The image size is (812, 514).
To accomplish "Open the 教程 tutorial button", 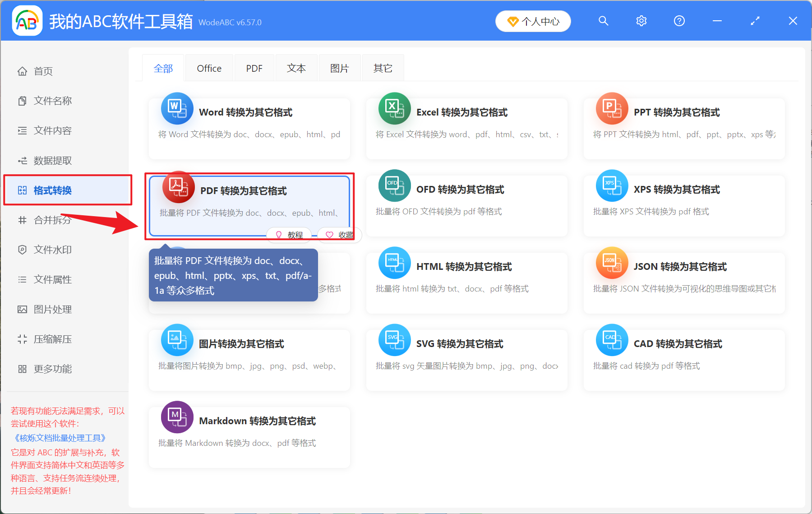I will click(288, 235).
